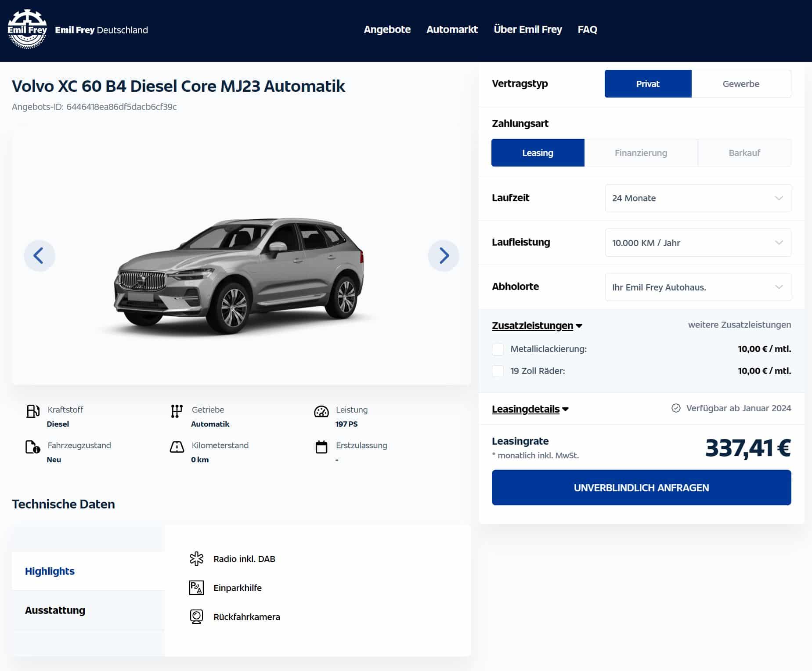Click the Leistung speedometer icon
Viewport: 812px width, 671px height.
click(x=321, y=412)
